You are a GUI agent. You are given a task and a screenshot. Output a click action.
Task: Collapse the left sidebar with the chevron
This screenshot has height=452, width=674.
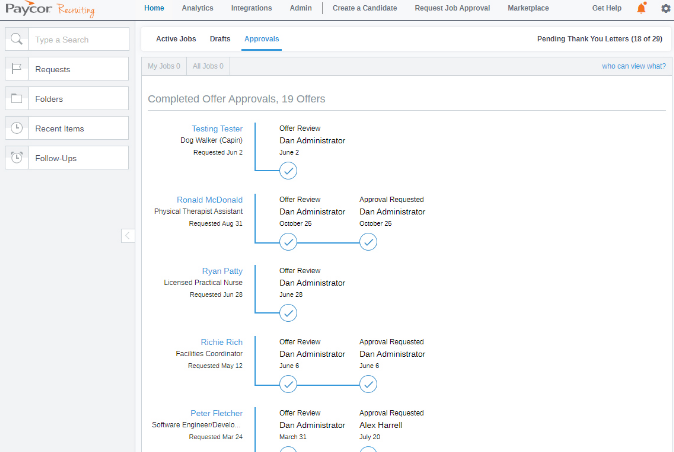coord(128,235)
